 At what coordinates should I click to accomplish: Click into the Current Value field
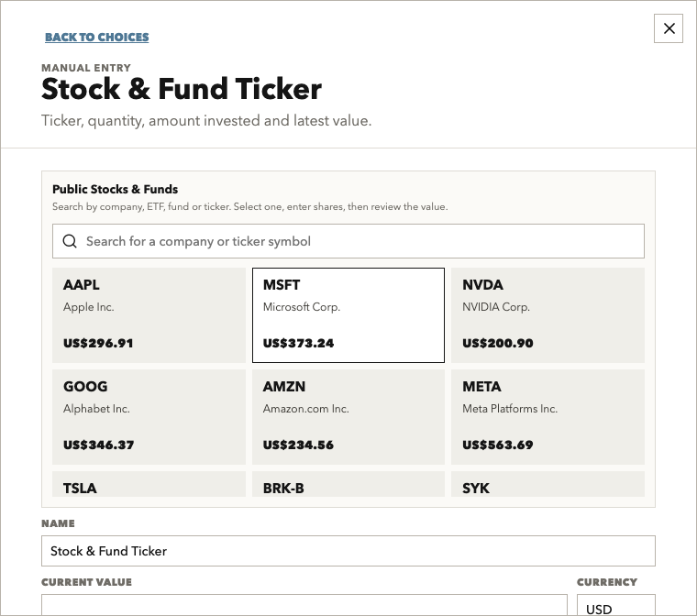pyautogui.click(x=304, y=605)
